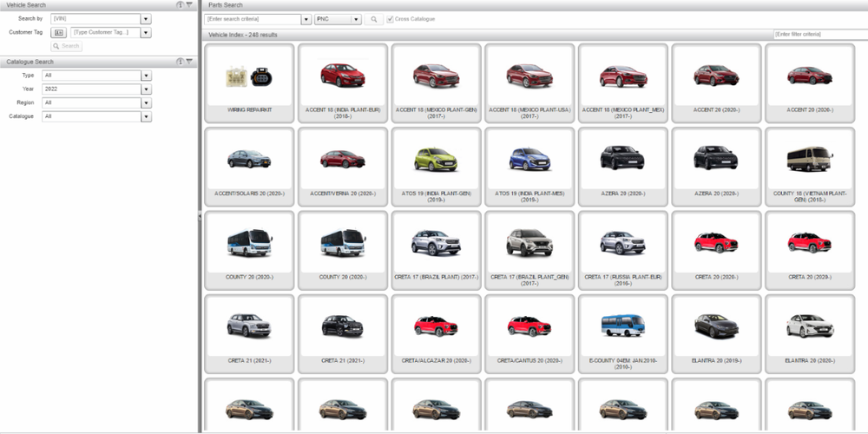The image size is (868, 434).
Task: Select green ATOS 19 (INDIA PLANT-GEN) card
Action: click(x=437, y=167)
